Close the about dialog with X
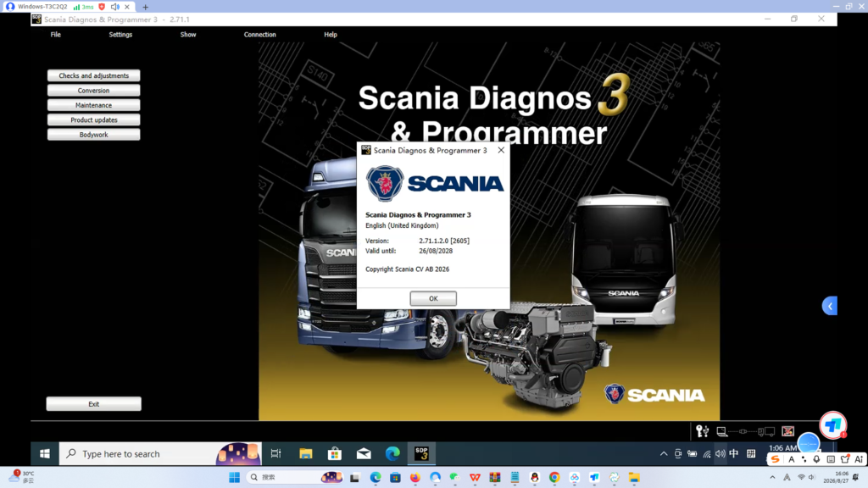 coord(501,150)
